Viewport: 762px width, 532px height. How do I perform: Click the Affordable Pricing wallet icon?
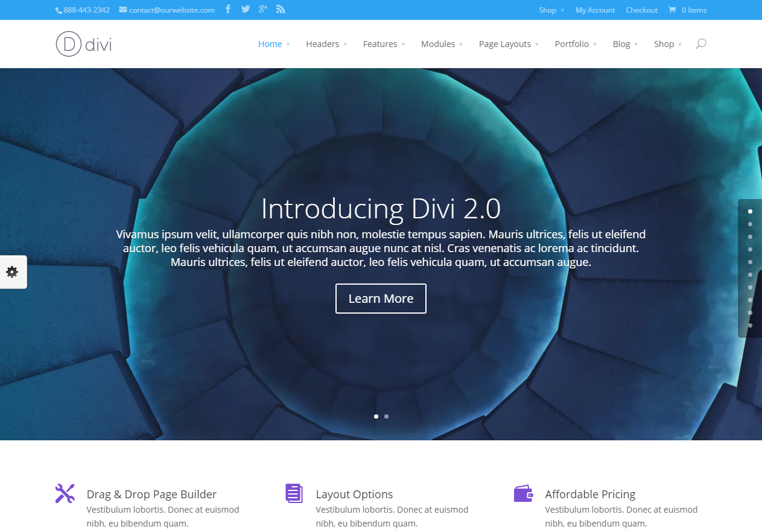[523, 493]
